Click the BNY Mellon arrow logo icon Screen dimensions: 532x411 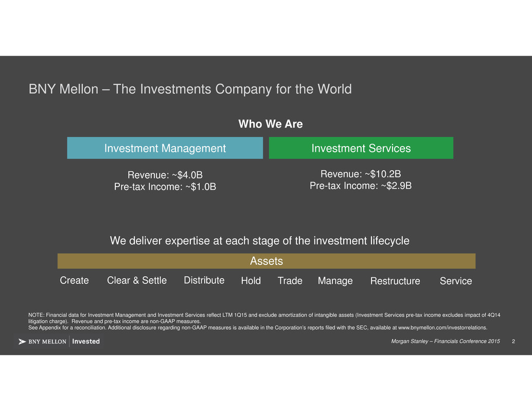[23, 342]
